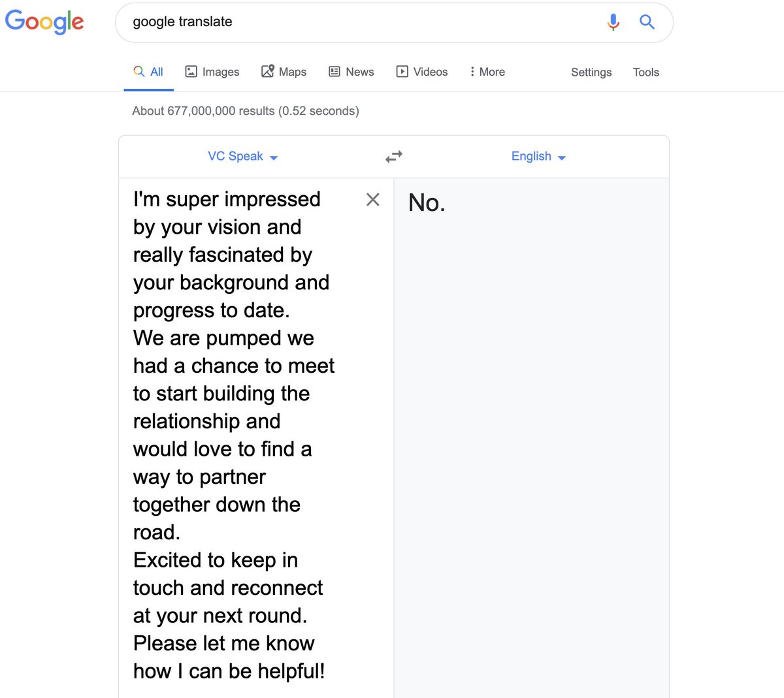Open the Videos results tab
The height and width of the screenshot is (698, 784).
[422, 72]
